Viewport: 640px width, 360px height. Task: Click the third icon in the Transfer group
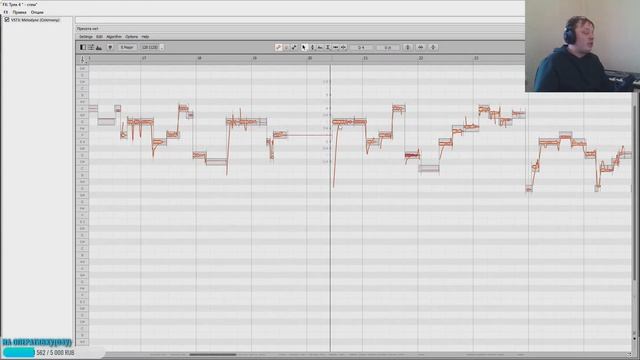293,47
